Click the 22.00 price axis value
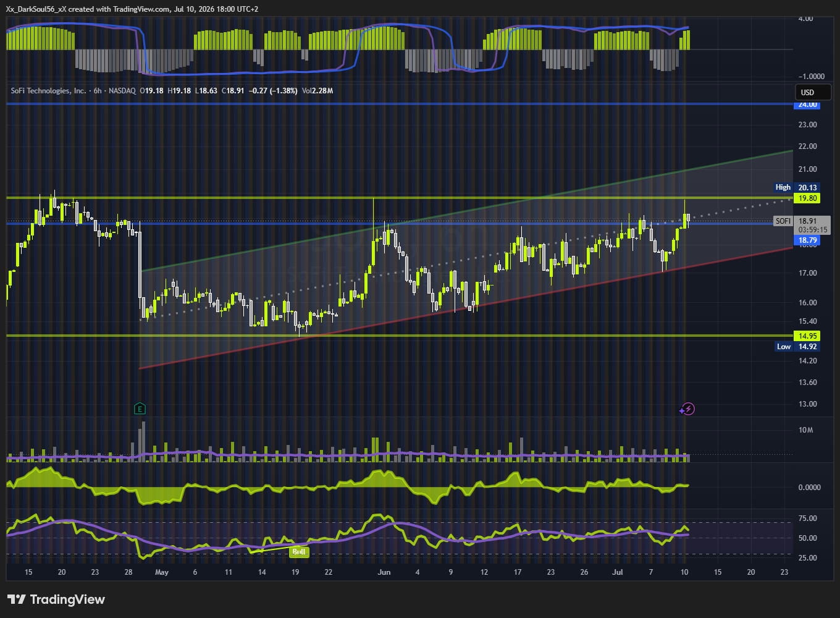Image resolution: width=840 pixels, height=618 pixels. [x=808, y=146]
